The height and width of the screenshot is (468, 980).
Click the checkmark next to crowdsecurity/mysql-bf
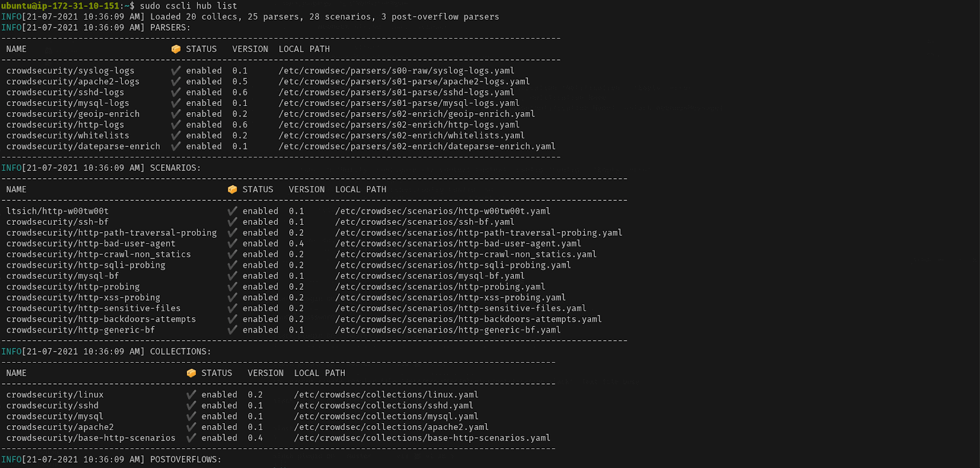(x=232, y=276)
